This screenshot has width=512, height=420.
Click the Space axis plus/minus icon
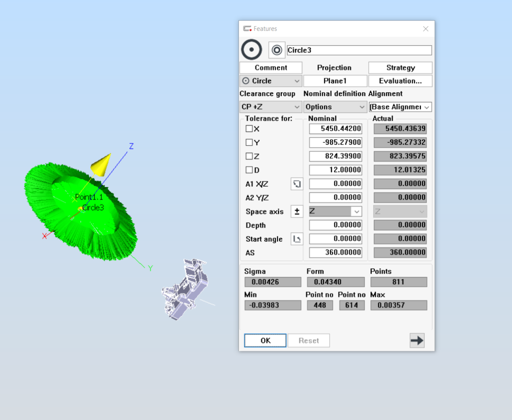point(297,211)
